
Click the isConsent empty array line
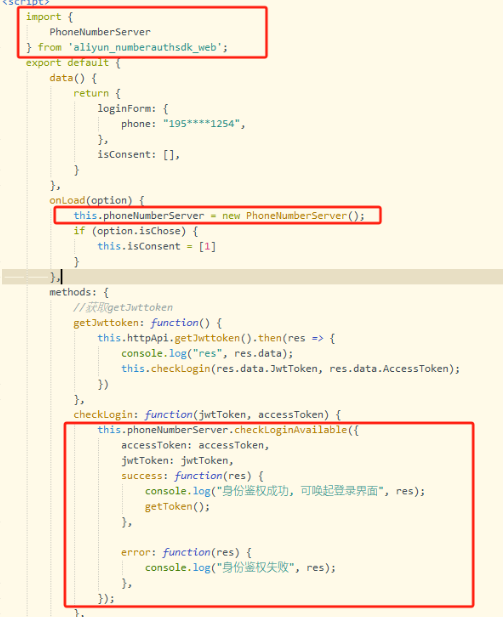pos(139,155)
